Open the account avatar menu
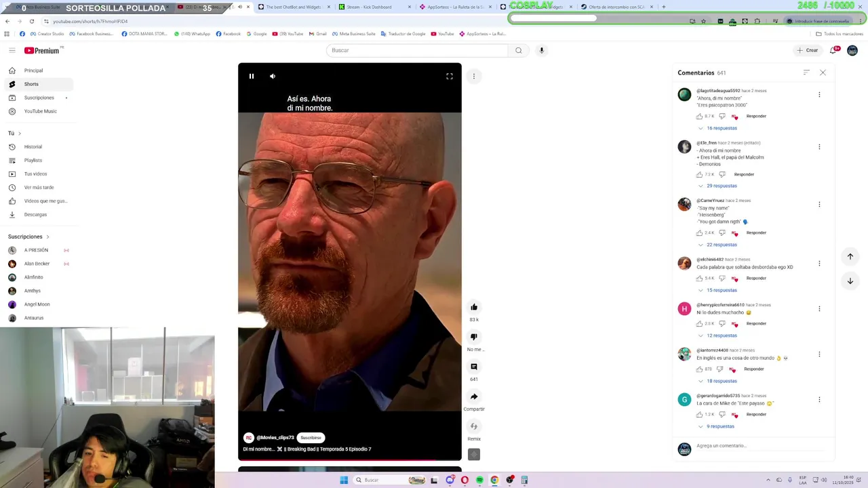Image resolution: width=868 pixels, height=488 pixels. pyautogui.click(x=852, y=50)
